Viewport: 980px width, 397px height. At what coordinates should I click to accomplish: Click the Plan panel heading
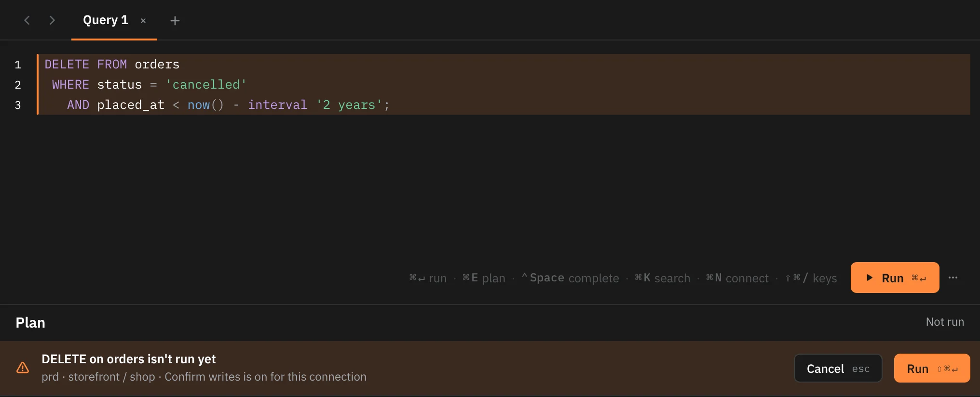(30, 322)
